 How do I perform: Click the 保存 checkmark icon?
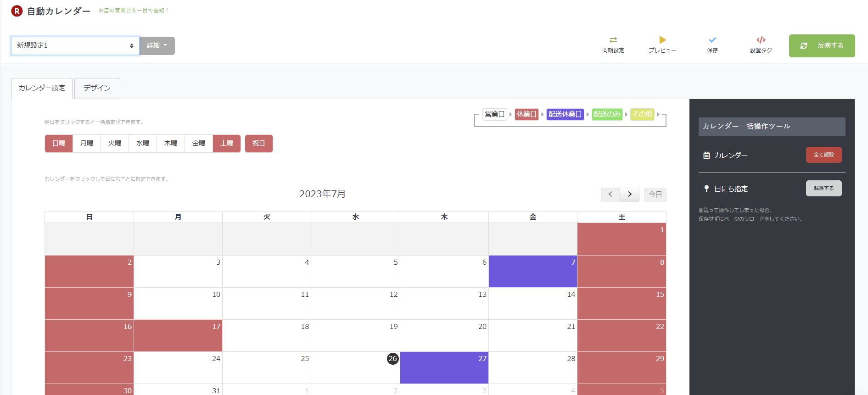712,40
